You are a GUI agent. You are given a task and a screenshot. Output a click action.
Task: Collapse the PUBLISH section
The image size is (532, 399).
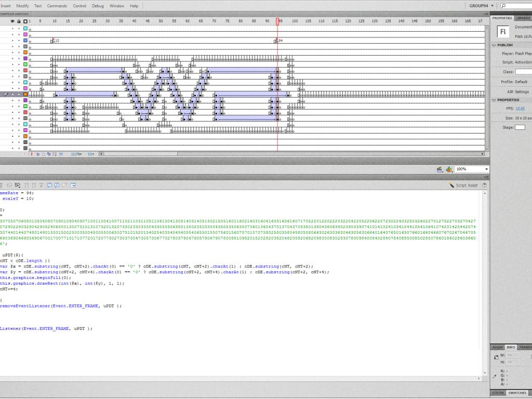point(494,45)
